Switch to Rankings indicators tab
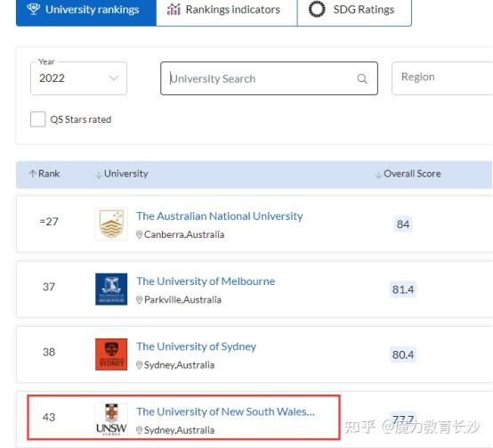This screenshot has width=493, height=448. (227, 12)
